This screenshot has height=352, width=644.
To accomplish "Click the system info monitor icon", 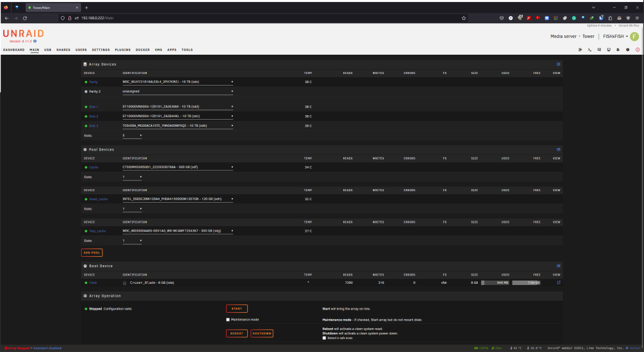I will pyautogui.click(x=609, y=50).
